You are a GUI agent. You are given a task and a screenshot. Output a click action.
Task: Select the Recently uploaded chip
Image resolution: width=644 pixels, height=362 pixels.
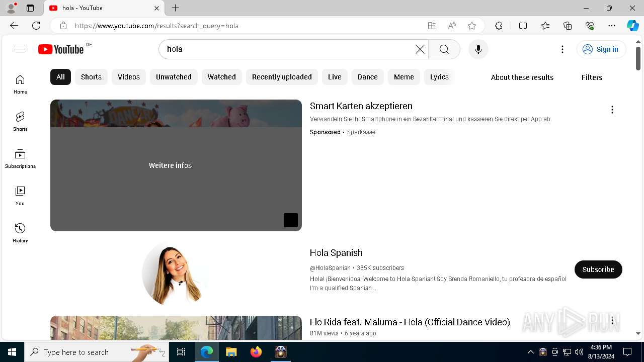pos(282,77)
